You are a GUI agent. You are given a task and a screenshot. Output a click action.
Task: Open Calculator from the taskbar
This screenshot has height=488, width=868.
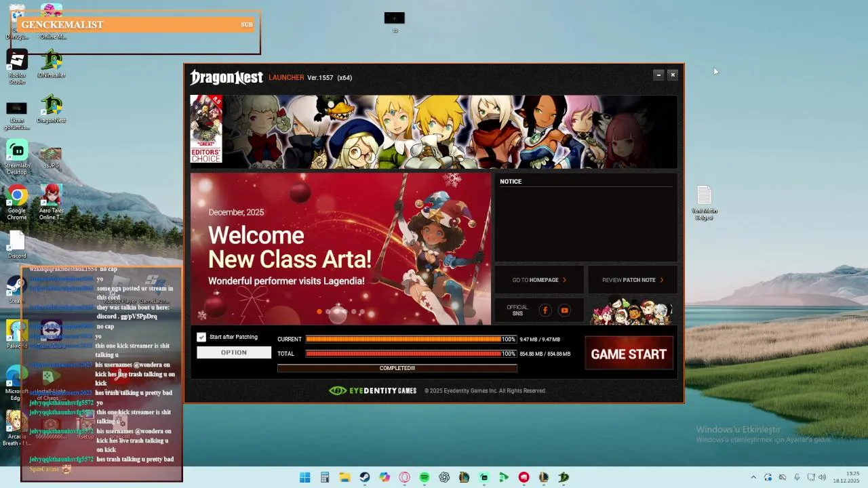[x=325, y=477]
